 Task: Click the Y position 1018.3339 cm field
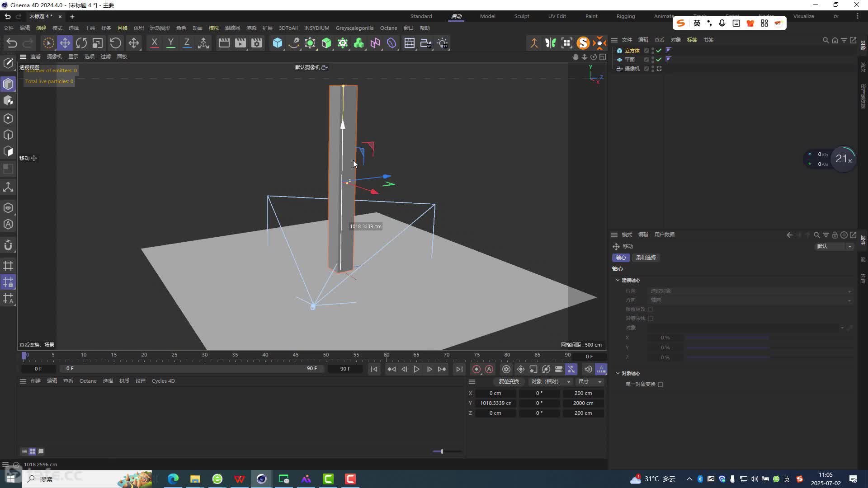[x=495, y=403]
